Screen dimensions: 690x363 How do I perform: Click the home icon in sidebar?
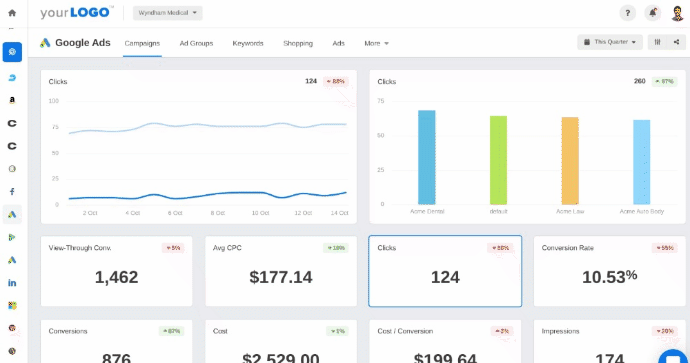12,13
